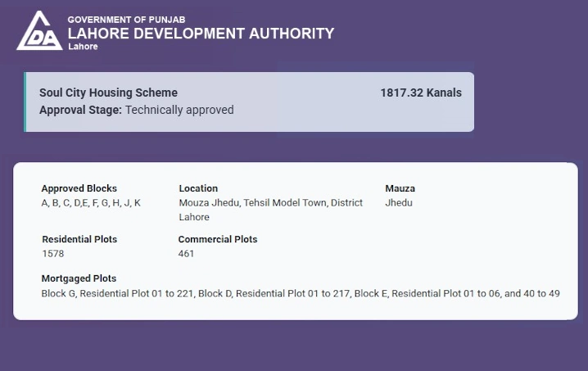Click the LDA triangle logo icon
The height and width of the screenshot is (371, 588).
39,31
